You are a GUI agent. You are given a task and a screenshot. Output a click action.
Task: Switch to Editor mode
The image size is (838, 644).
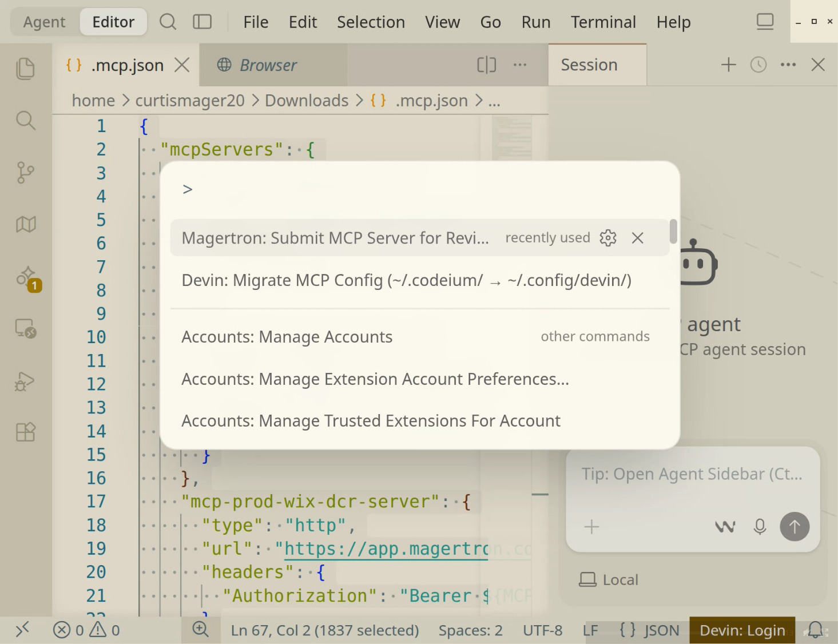click(113, 22)
